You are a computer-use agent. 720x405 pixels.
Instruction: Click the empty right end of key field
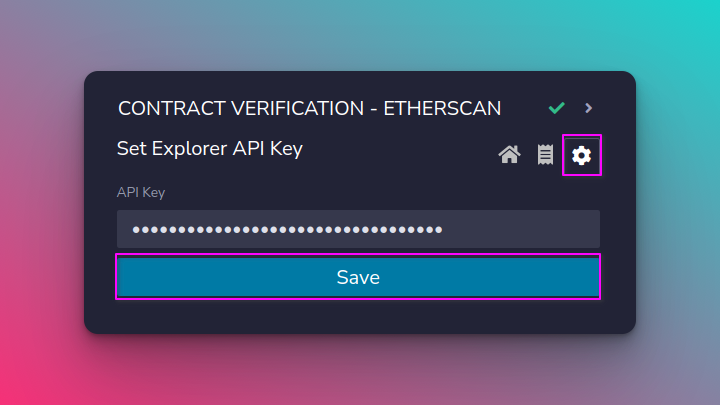[x=523, y=229]
